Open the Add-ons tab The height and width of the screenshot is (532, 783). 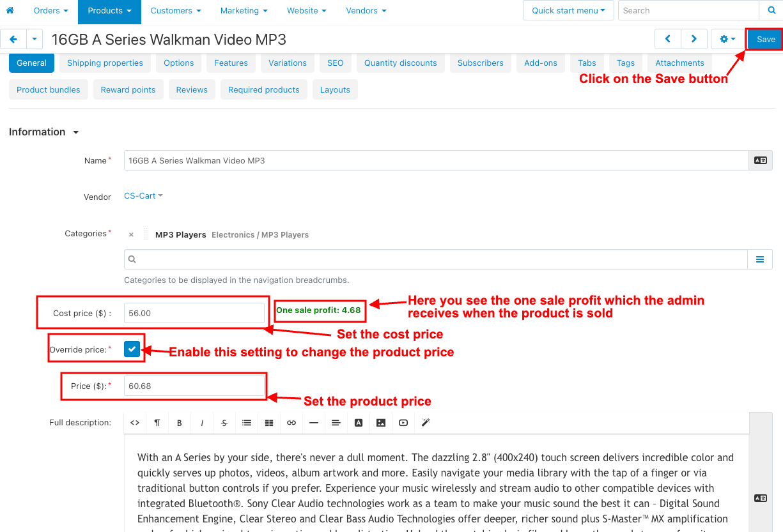541,63
